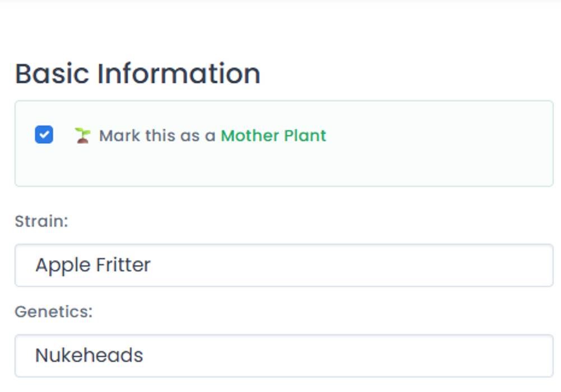Focus the Strain input field
Image resolution: width=561 pixels, height=392 pixels.
coord(284,265)
